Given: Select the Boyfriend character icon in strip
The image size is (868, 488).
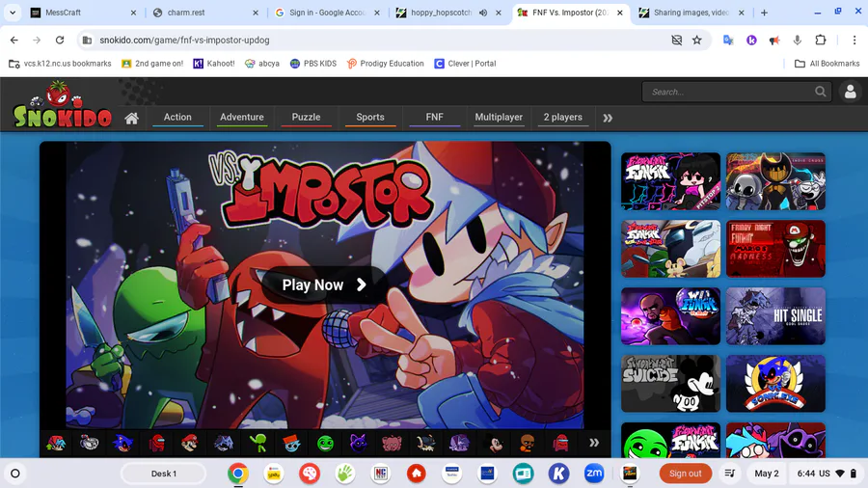Looking at the screenshot, I should click(55, 443).
